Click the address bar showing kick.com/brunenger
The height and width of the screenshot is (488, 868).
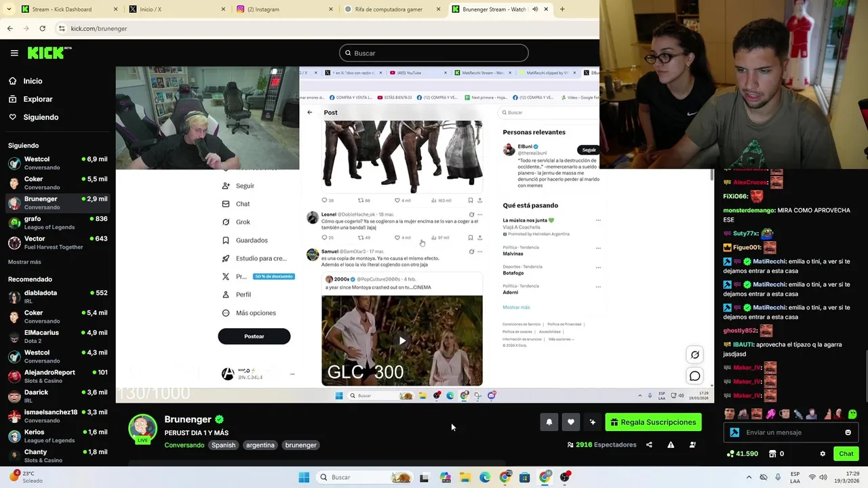click(x=325, y=28)
